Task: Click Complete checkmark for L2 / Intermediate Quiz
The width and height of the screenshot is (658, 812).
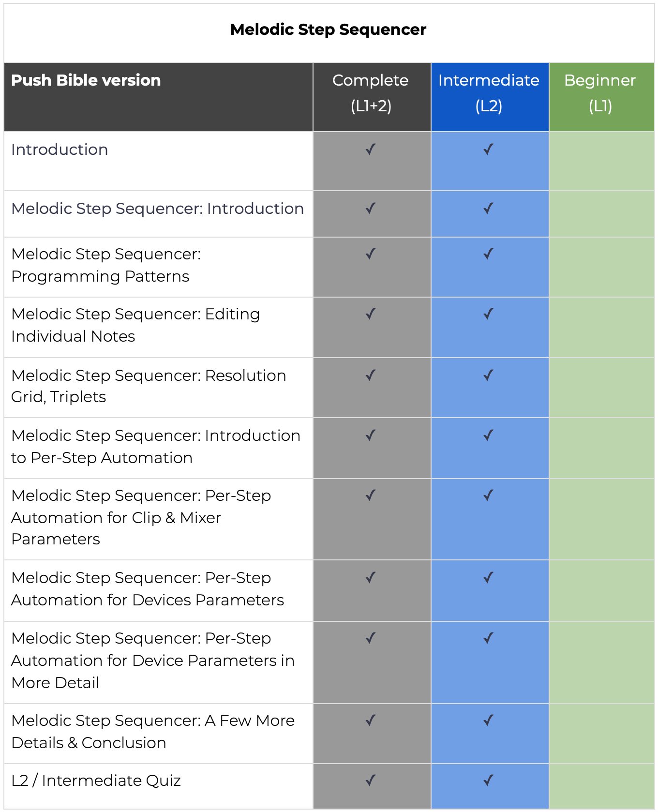Action: click(x=371, y=781)
